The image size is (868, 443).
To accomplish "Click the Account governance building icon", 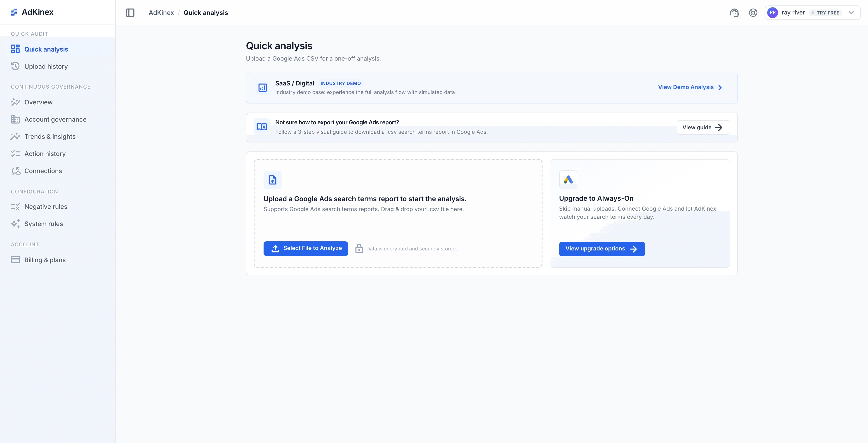I will tap(15, 119).
